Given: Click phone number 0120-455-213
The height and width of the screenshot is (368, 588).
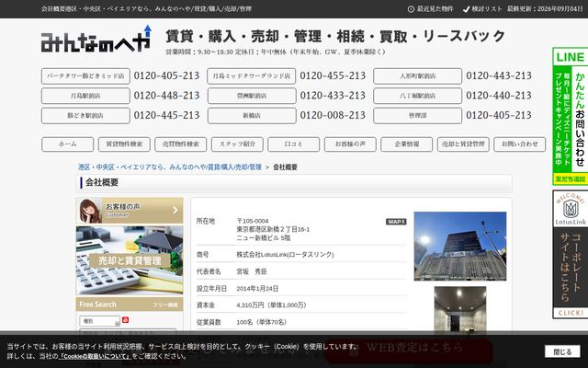Looking at the screenshot, I should [333, 75].
